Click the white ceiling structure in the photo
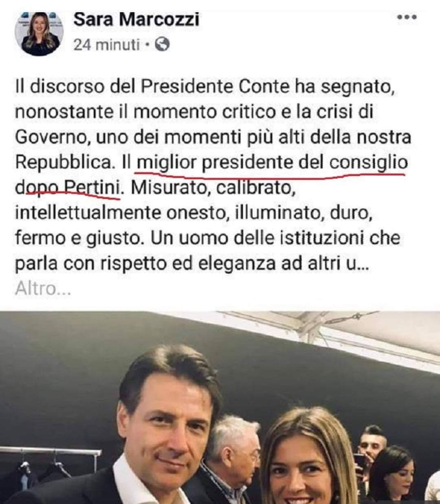Screen dimensions: 440x504 point(326,330)
